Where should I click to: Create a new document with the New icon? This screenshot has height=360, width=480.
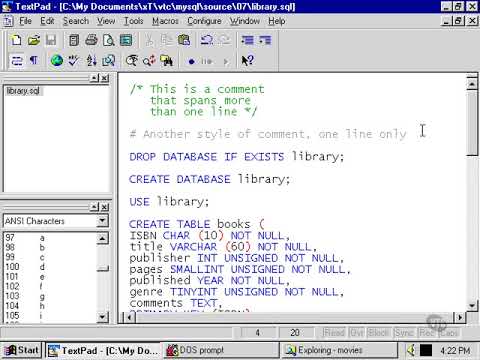16,40
